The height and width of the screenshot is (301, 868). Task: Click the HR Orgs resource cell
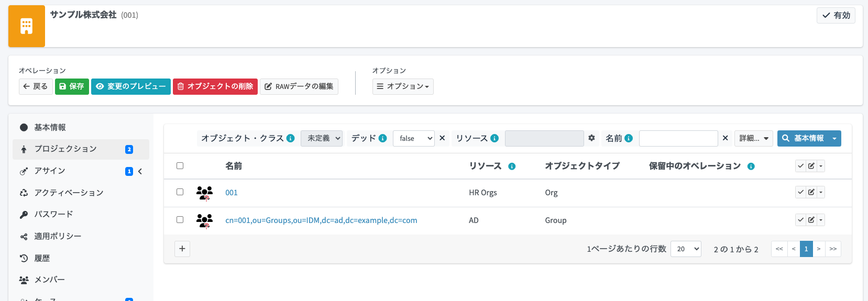coord(483,193)
